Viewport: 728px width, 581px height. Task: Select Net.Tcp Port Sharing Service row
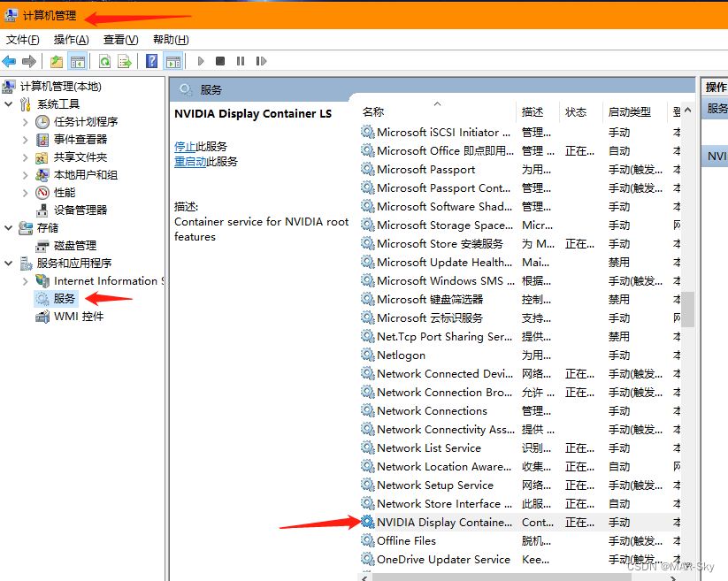520,336
